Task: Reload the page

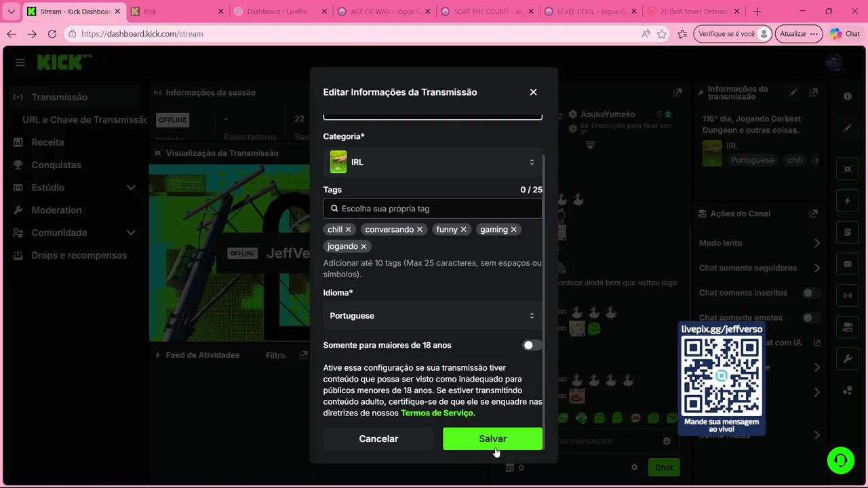Action: (52, 34)
